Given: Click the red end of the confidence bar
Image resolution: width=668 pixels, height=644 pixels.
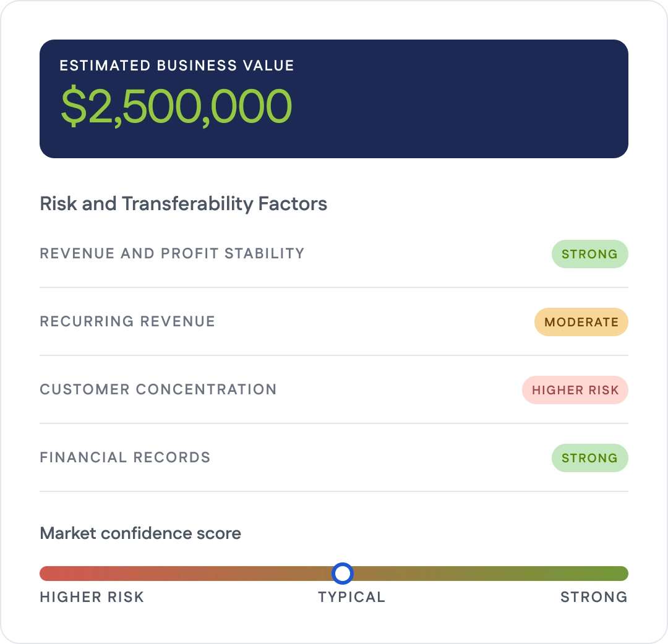Looking at the screenshot, I should [48, 574].
